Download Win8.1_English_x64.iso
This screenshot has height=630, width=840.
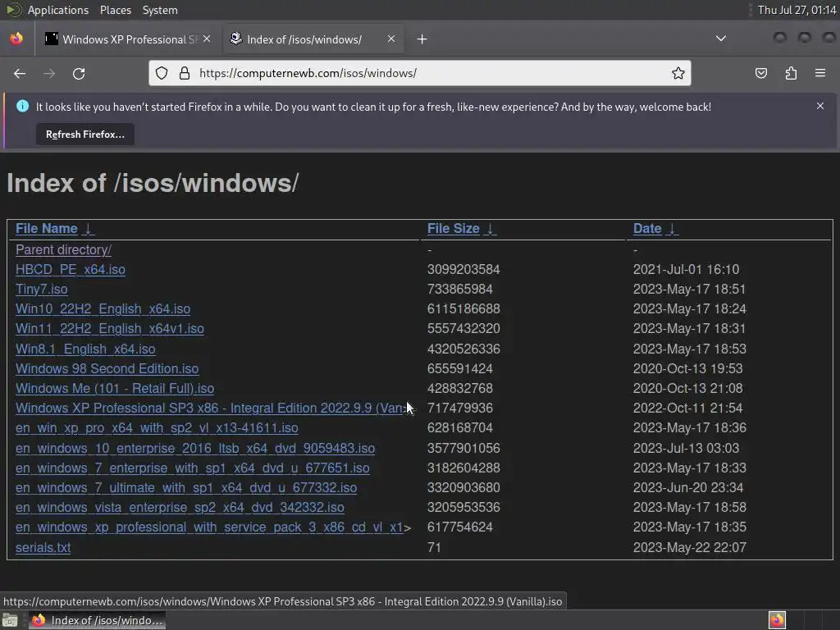coord(85,349)
